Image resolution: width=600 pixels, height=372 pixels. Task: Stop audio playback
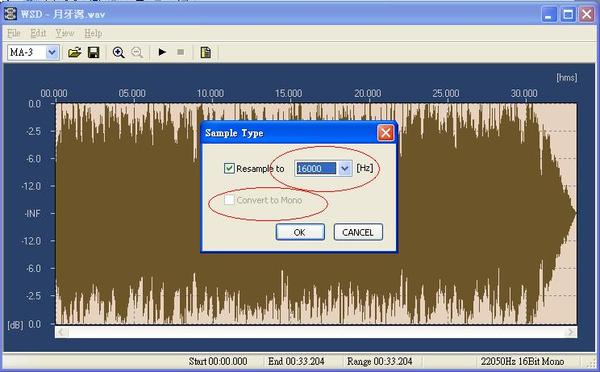pos(181,52)
